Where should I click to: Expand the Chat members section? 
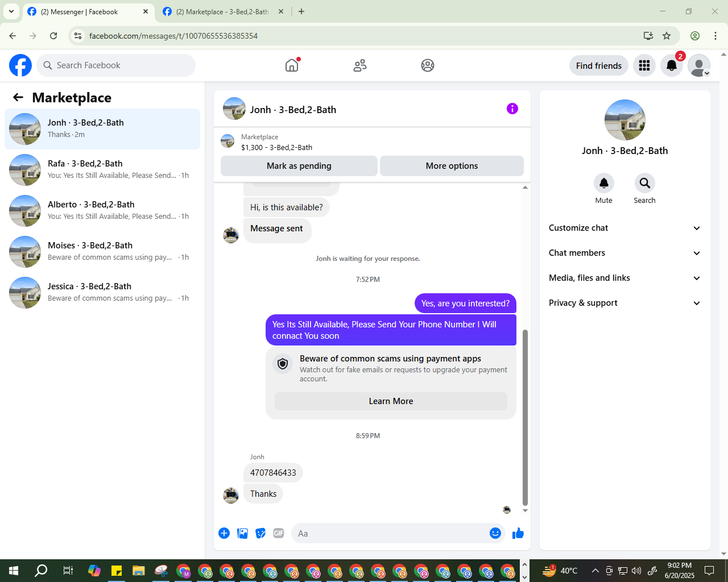pos(624,253)
